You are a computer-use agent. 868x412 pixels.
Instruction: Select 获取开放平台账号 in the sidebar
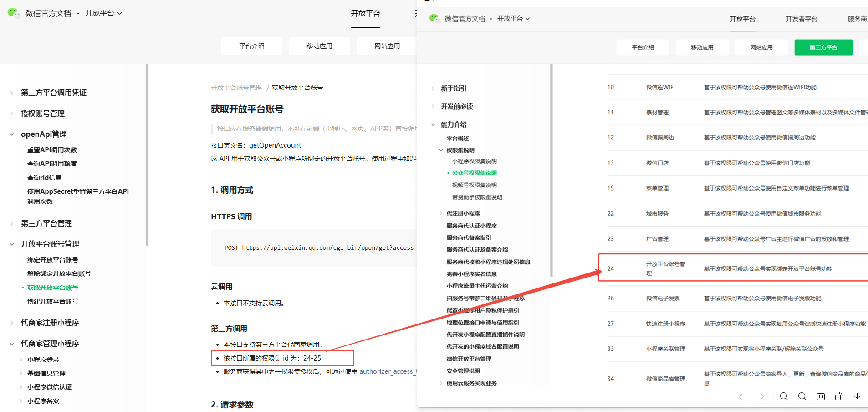[x=53, y=288]
